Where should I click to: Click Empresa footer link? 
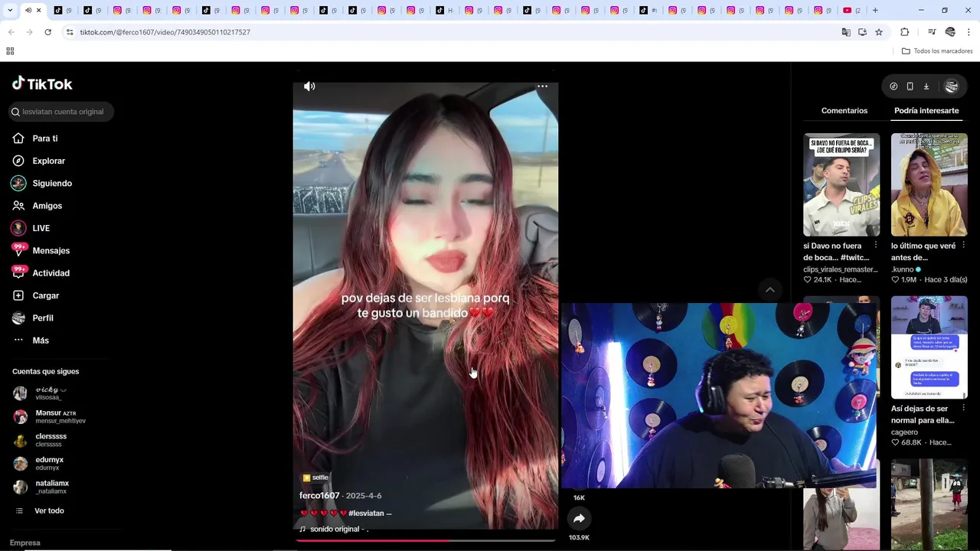[x=24, y=543]
